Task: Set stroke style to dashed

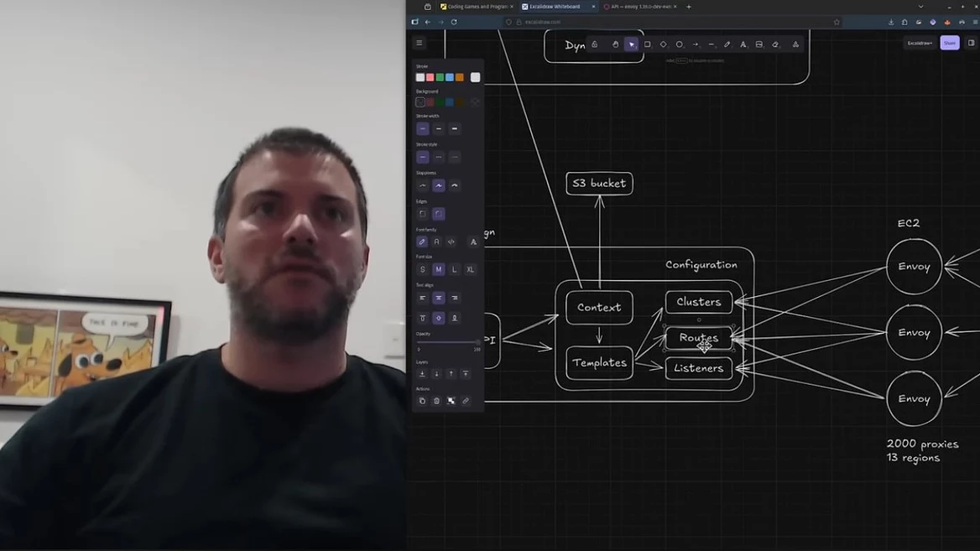Action: pyautogui.click(x=439, y=157)
